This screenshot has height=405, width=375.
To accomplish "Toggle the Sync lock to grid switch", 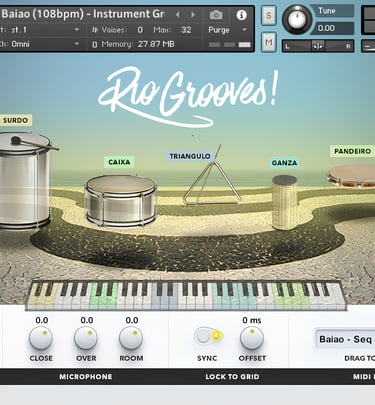I will click(209, 335).
